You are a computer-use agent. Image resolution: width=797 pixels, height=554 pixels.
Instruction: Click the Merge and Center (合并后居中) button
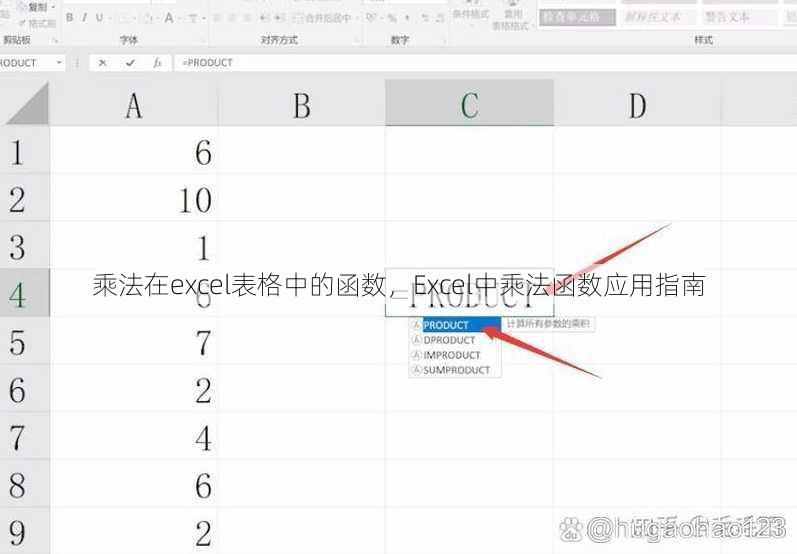coord(324,18)
